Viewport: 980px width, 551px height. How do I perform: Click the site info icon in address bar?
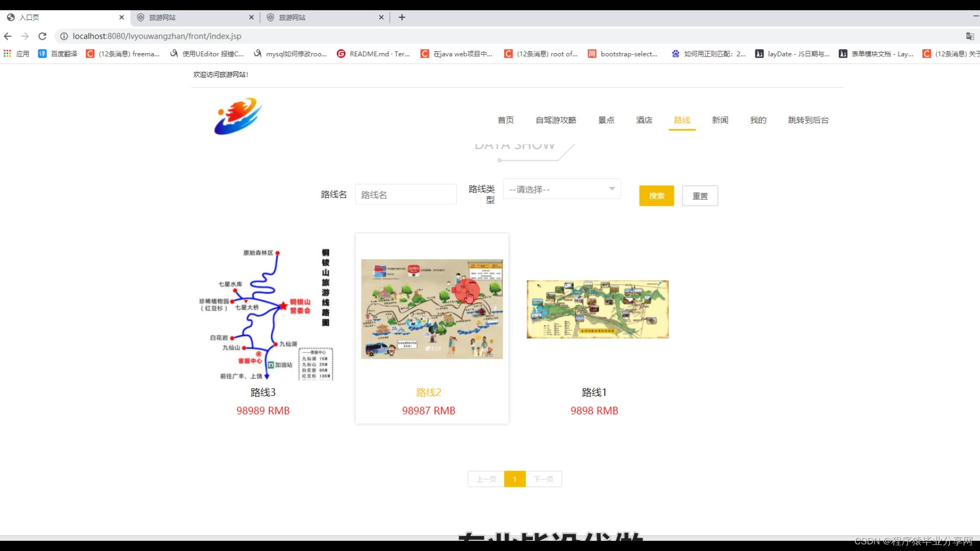64,36
